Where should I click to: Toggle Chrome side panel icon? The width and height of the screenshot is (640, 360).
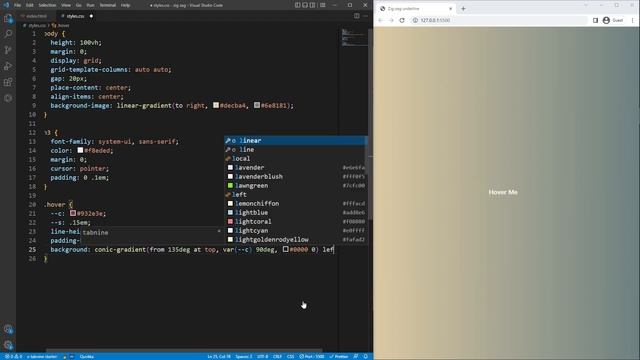pyautogui.click(x=595, y=20)
